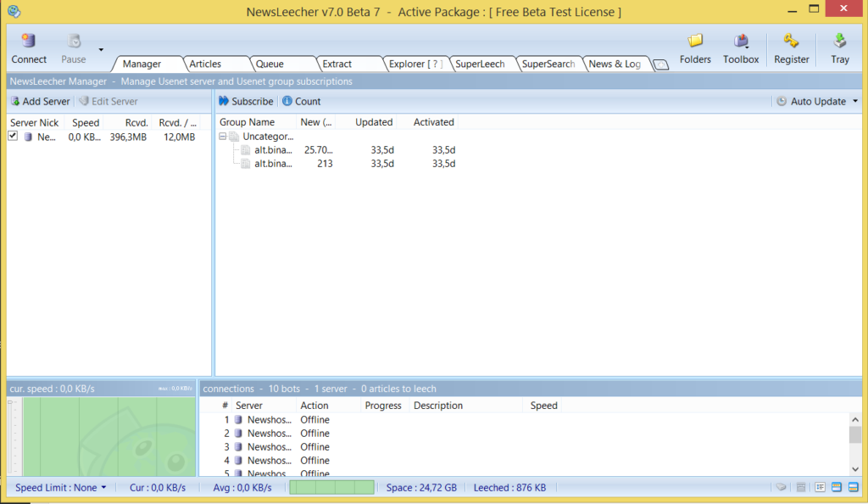
Task: Click the first alt.bina... group icon with 25.70 new
Action: click(246, 150)
